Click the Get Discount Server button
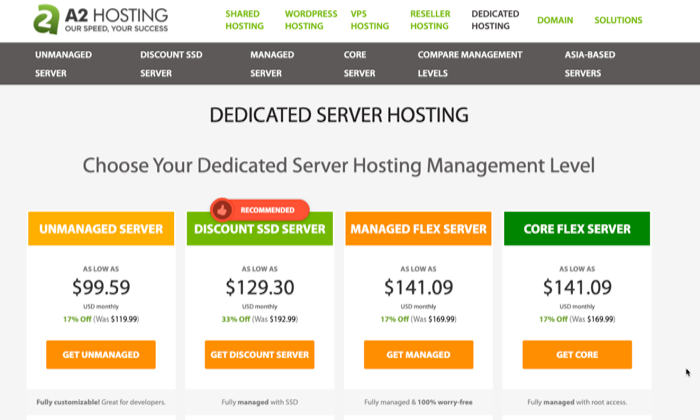The image size is (700, 420). pos(259,355)
